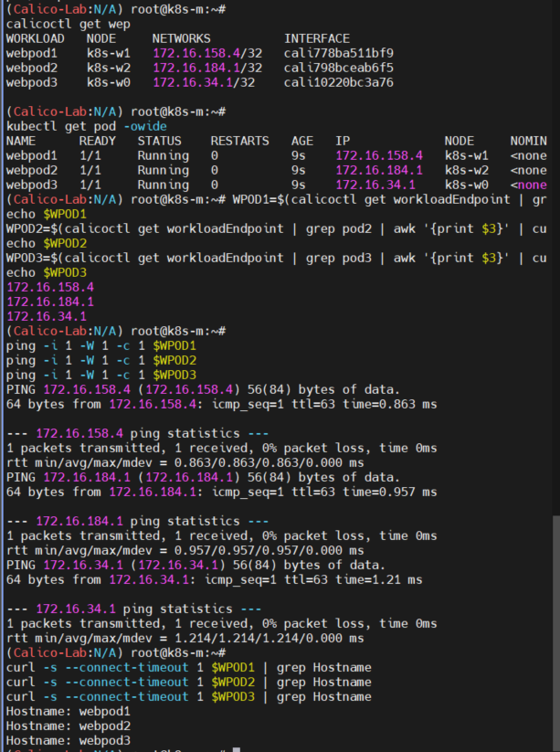Click the terminal cursor block at the last prompt
The width and height of the screenshot is (560, 752).
click(237, 749)
